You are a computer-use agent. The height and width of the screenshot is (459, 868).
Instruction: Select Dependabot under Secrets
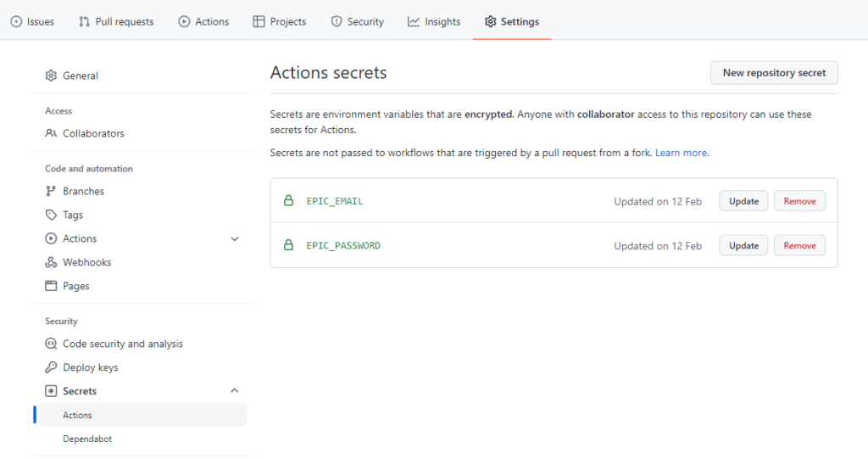pyautogui.click(x=87, y=439)
